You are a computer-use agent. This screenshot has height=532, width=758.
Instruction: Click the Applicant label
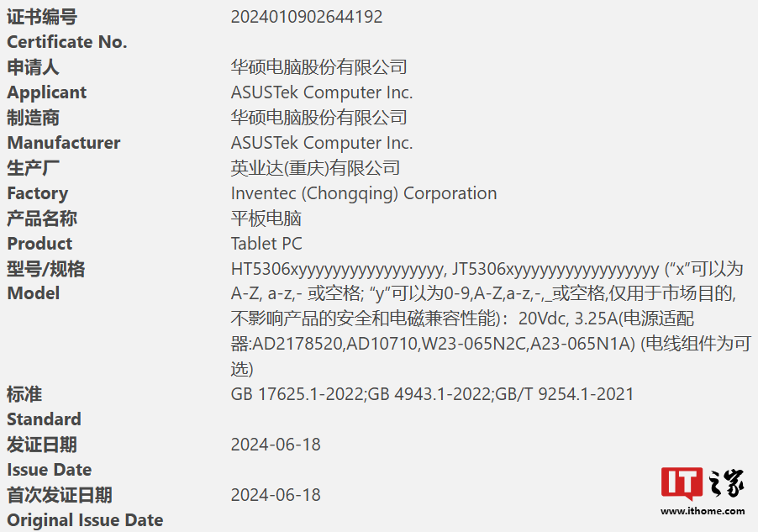(x=47, y=92)
